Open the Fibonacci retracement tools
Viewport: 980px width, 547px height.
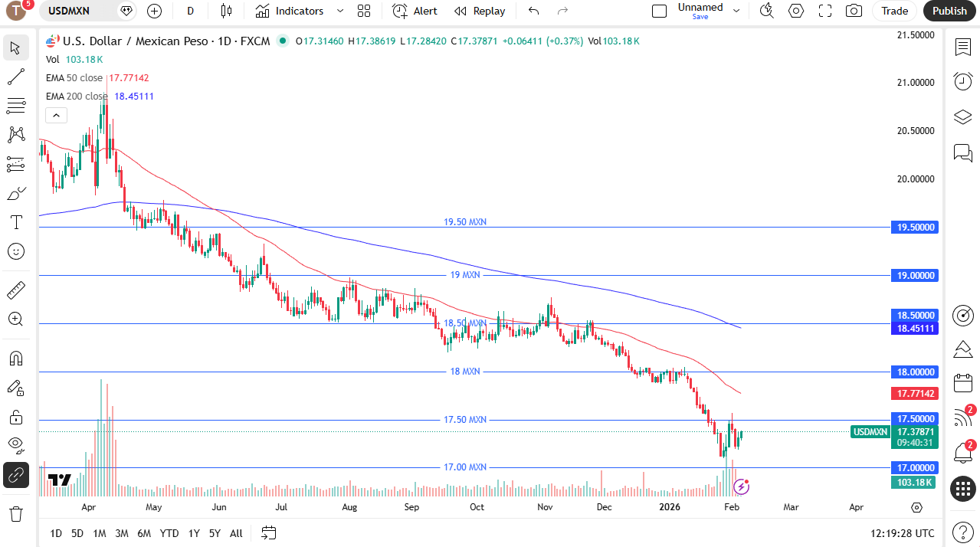coord(15,106)
